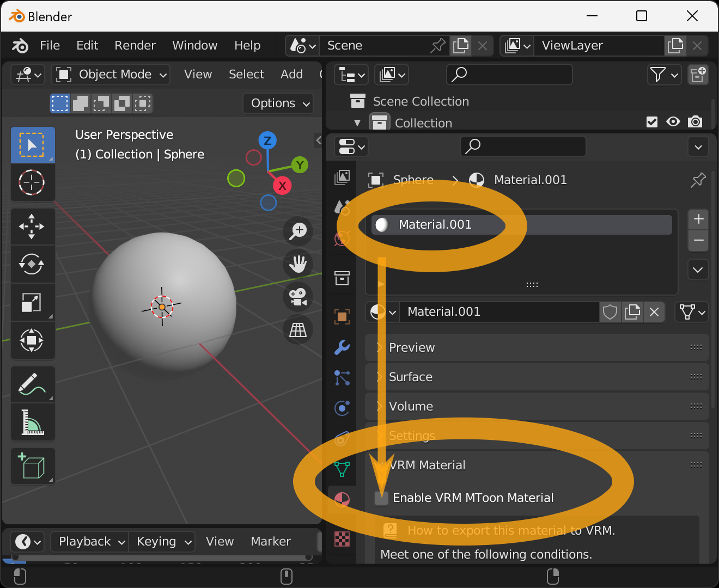Screen dimensions: 719x588
Task: Open the File menu
Action: pyautogui.click(x=50, y=46)
